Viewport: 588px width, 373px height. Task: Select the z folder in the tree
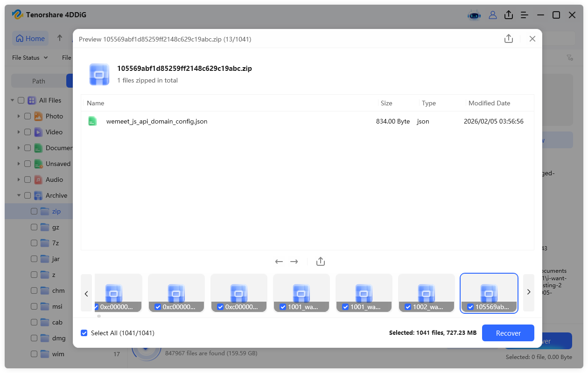55,275
